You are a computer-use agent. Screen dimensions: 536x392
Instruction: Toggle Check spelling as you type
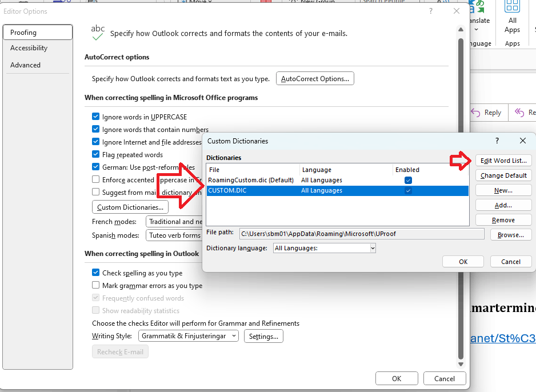[x=96, y=273]
